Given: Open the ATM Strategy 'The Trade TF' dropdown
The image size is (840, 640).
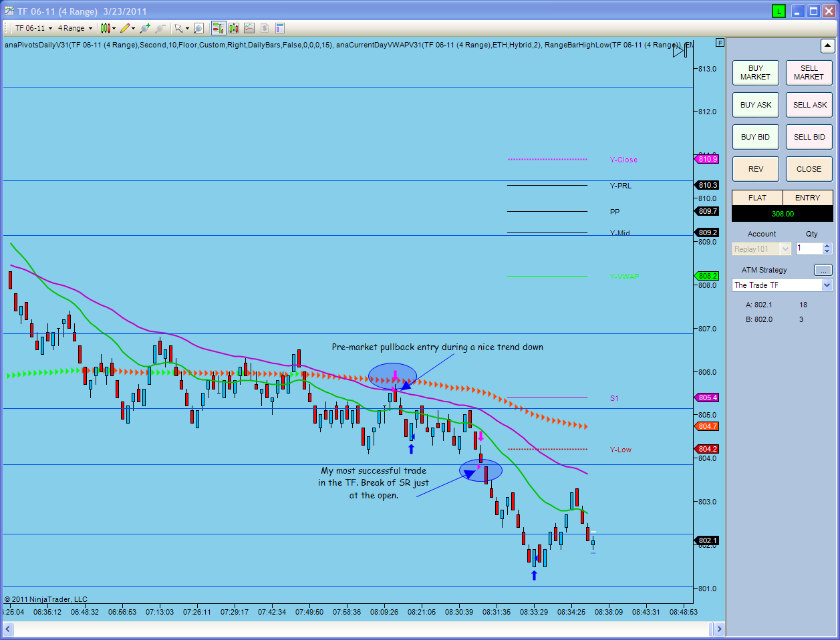Looking at the screenshot, I should point(782,285).
